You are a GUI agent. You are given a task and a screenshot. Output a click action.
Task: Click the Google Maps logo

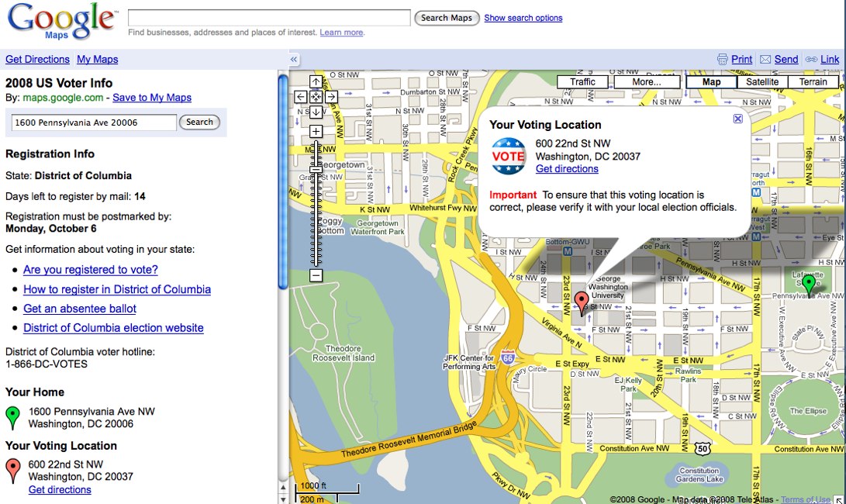(x=61, y=22)
